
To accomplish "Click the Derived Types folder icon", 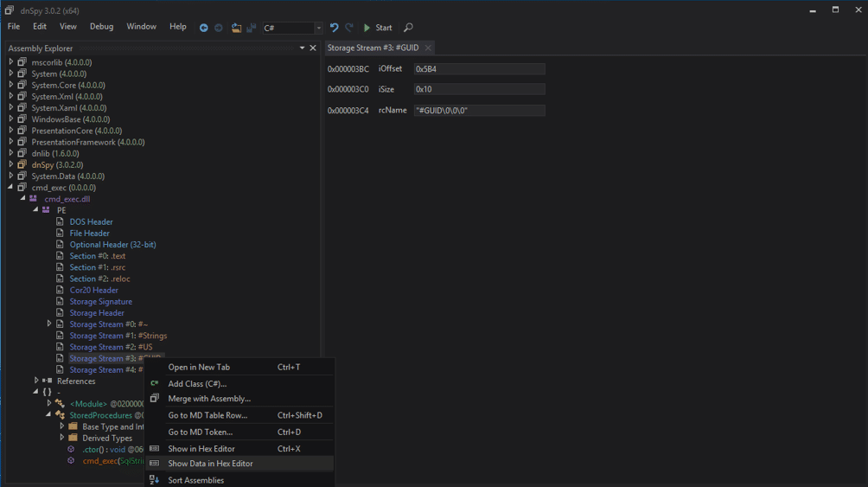I will tap(73, 438).
